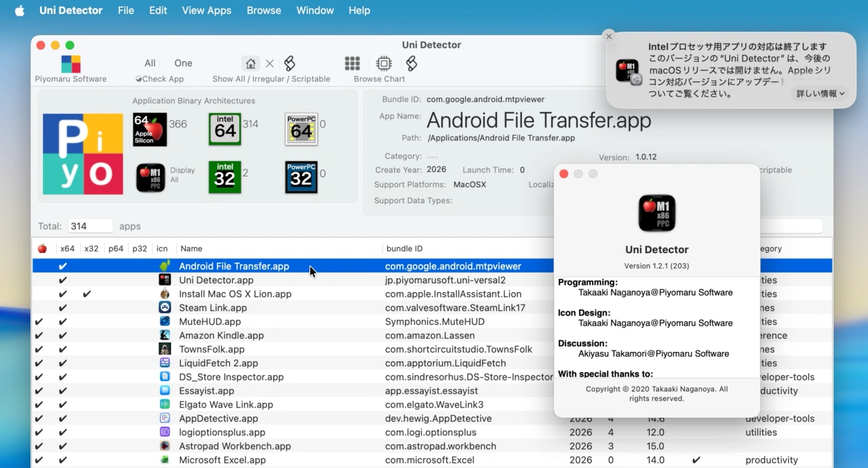
Task: Sort by the x64 column header
Action: pyautogui.click(x=67, y=249)
